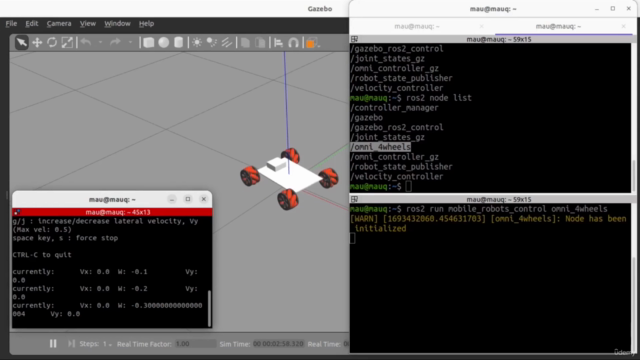Viewport: 640px width, 360px height.
Task: Click the highlighted /omni_4wheels node line
Action: [380, 147]
